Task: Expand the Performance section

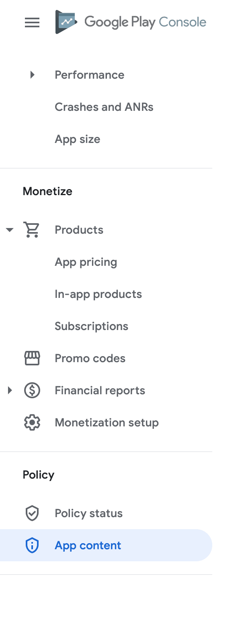Action: tap(32, 75)
